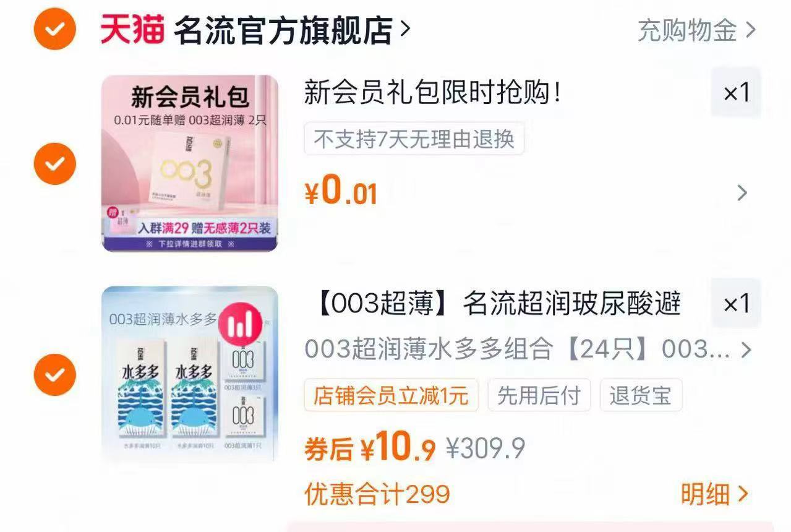
Task: Open title 新会员礼包限时抢购!
Action: point(434,93)
